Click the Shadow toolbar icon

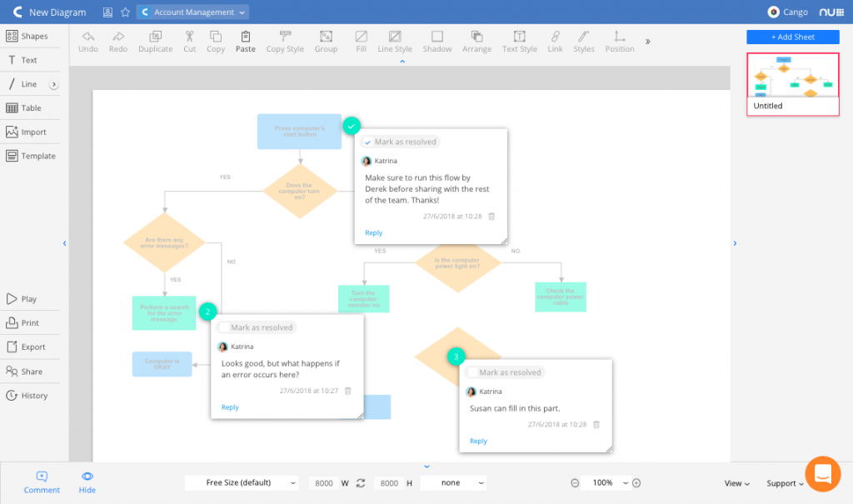pos(436,37)
